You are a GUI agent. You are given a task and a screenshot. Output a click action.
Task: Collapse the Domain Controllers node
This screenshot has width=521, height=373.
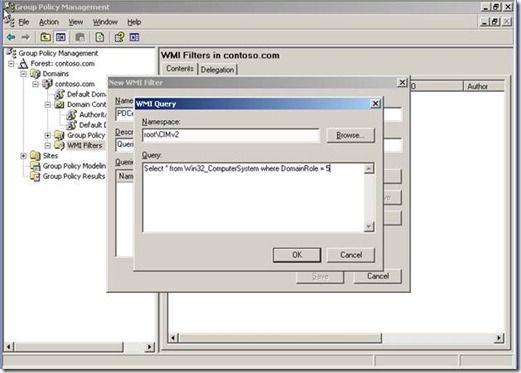click(x=47, y=105)
